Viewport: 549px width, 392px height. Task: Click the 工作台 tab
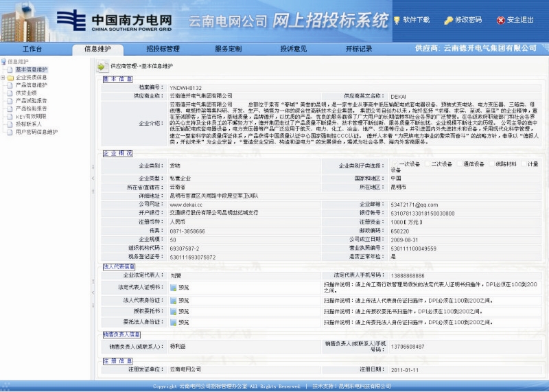32,49
